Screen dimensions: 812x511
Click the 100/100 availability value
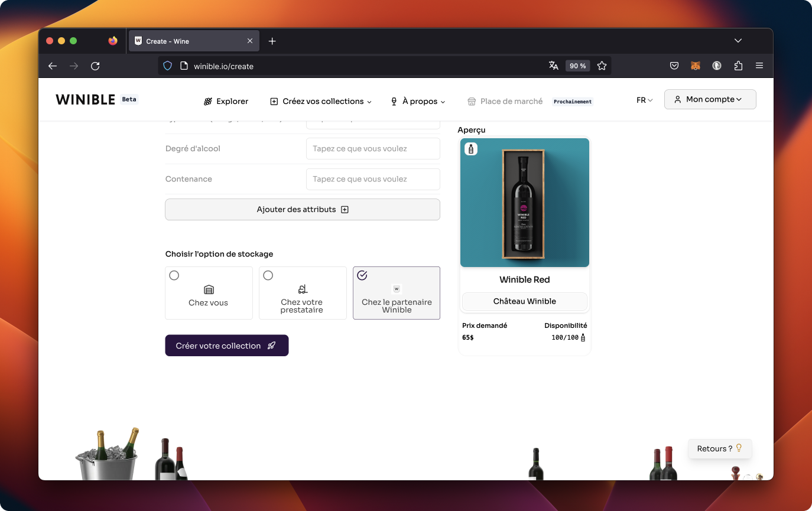pos(565,337)
